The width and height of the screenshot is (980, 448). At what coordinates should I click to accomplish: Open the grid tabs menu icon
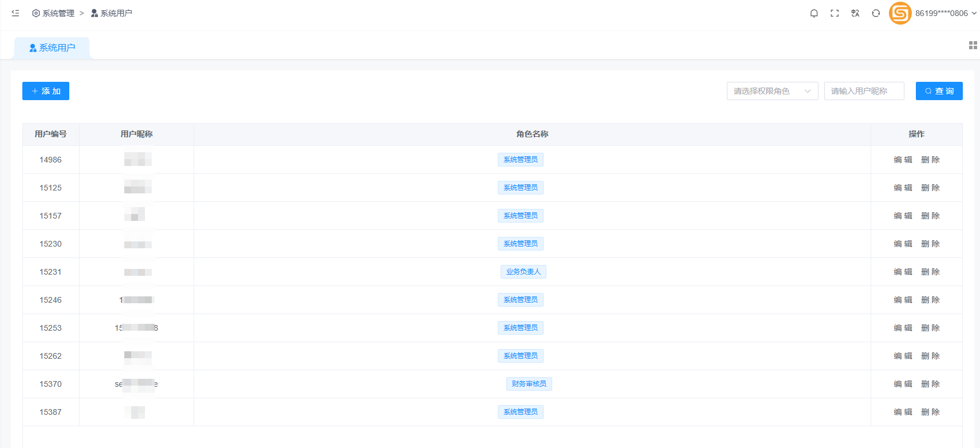coord(973,45)
